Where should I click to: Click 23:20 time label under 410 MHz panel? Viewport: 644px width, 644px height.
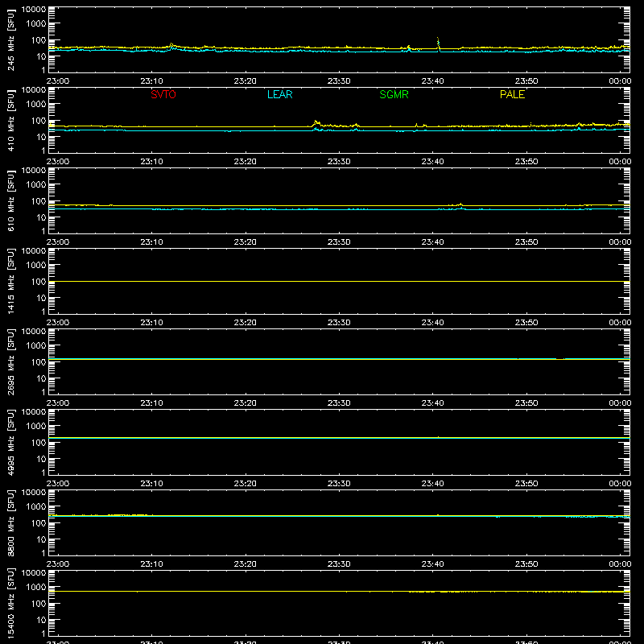(x=246, y=162)
